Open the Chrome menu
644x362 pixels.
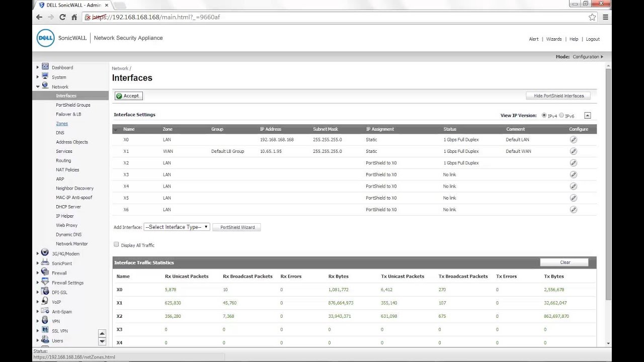coord(605,17)
